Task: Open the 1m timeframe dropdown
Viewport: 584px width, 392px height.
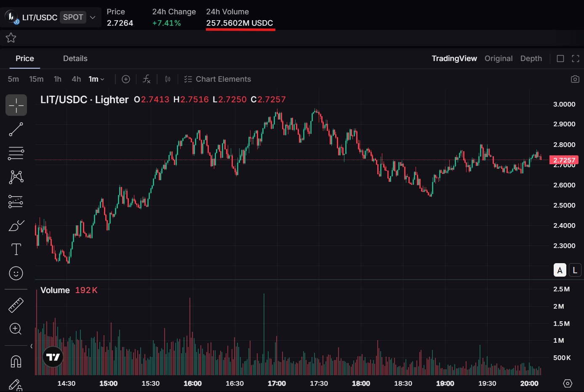Action: click(x=96, y=79)
